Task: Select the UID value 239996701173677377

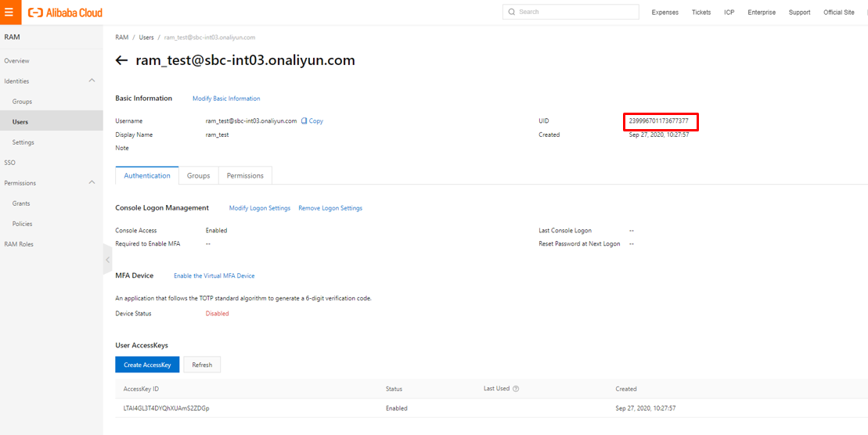Action: pos(659,120)
